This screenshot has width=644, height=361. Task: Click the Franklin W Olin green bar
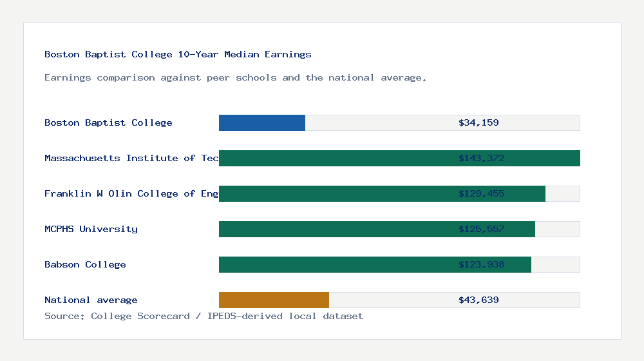click(x=382, y=193)
